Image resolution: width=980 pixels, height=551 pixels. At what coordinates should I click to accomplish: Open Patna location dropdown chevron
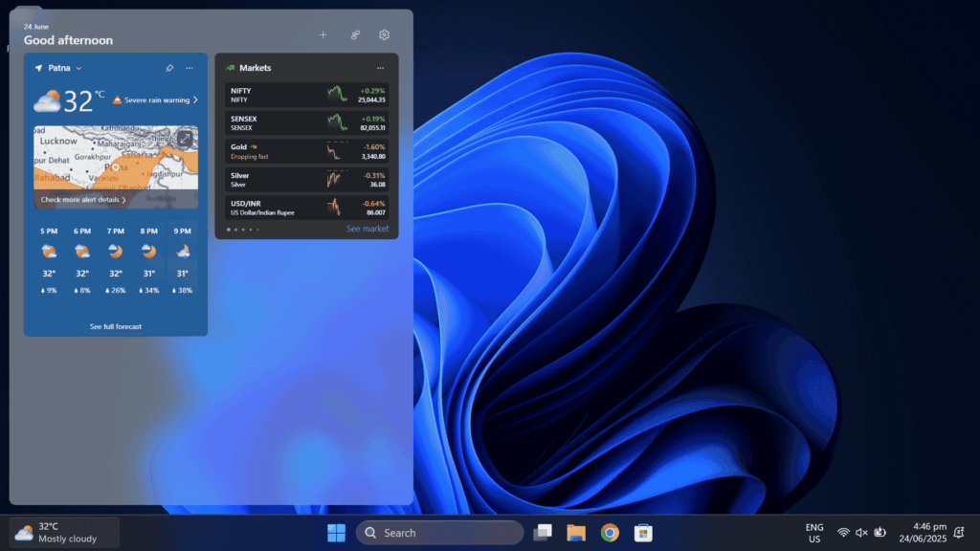point(78,68)
